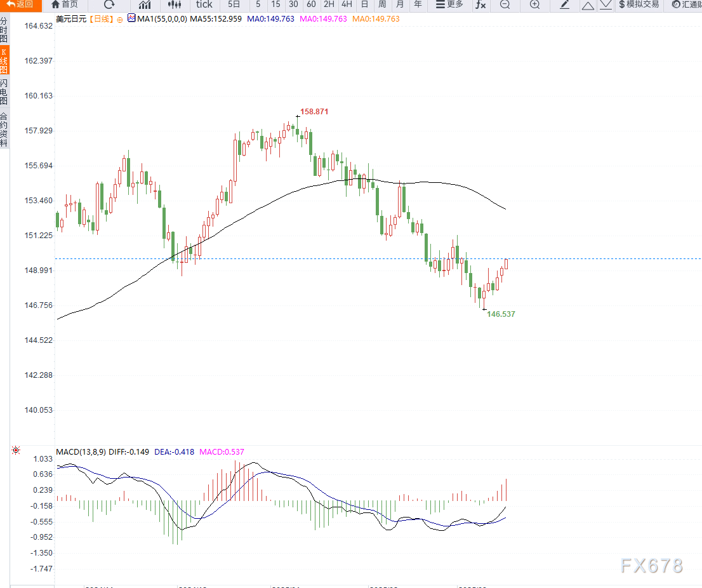
Task: Click the MA1 indicator settings icon
Action: pyautogui.click(x=131, y=18)
